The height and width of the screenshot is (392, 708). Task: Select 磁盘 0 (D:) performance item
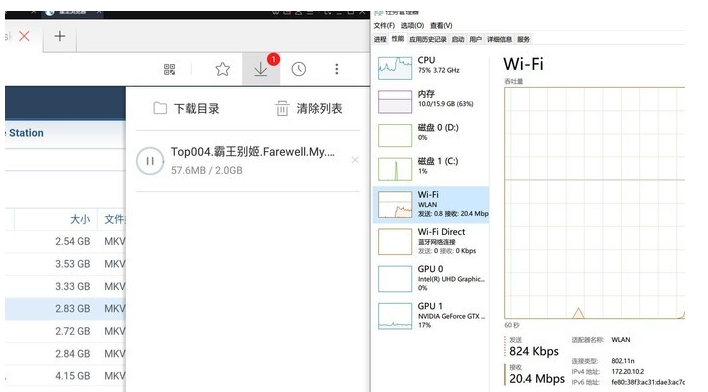[x=431, y=135]
